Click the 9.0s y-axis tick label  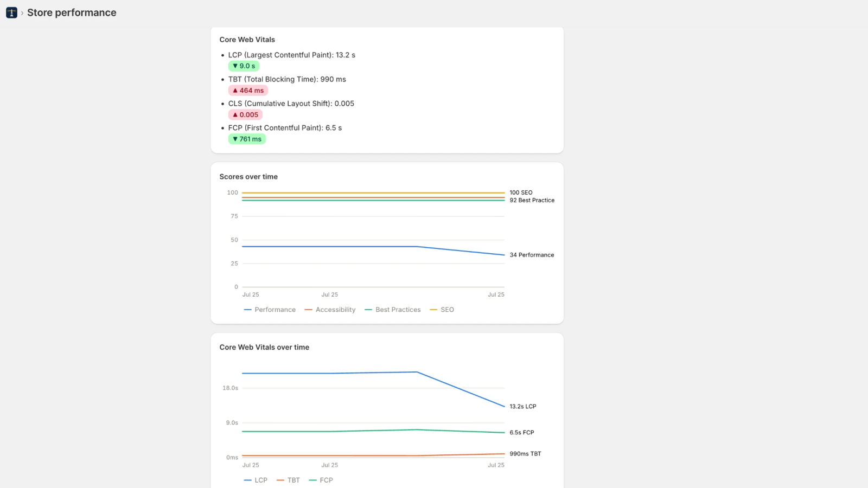[x=232, y=423]
